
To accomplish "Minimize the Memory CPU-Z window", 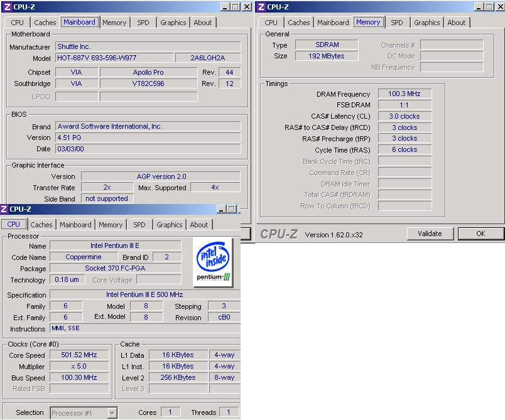I will 479,7.
